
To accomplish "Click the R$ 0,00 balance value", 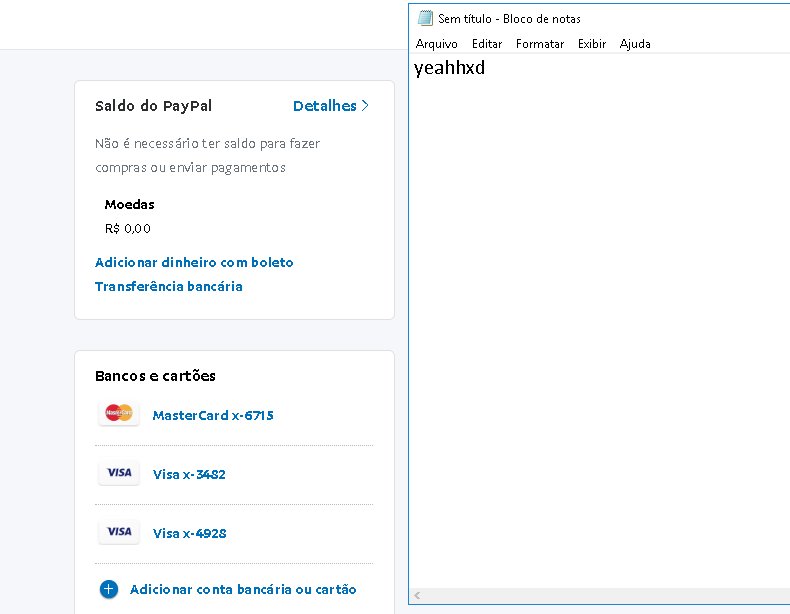I will (127, 229).
